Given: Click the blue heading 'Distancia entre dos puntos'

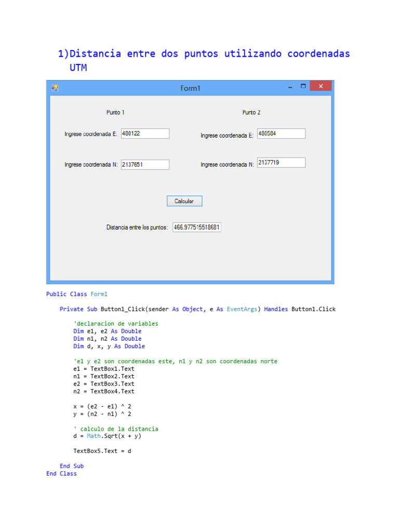Looking at the screenshot, I should click(x=204, y=54).
